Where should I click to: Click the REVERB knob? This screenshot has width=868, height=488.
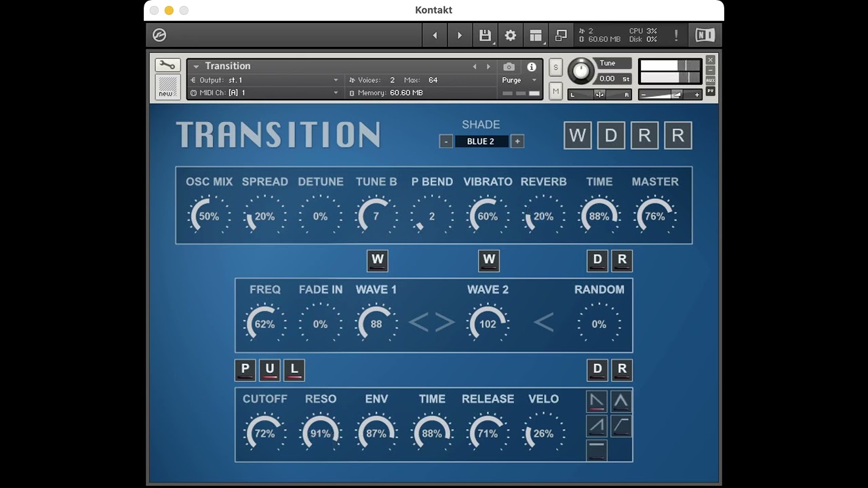click(x=543, y=216)
